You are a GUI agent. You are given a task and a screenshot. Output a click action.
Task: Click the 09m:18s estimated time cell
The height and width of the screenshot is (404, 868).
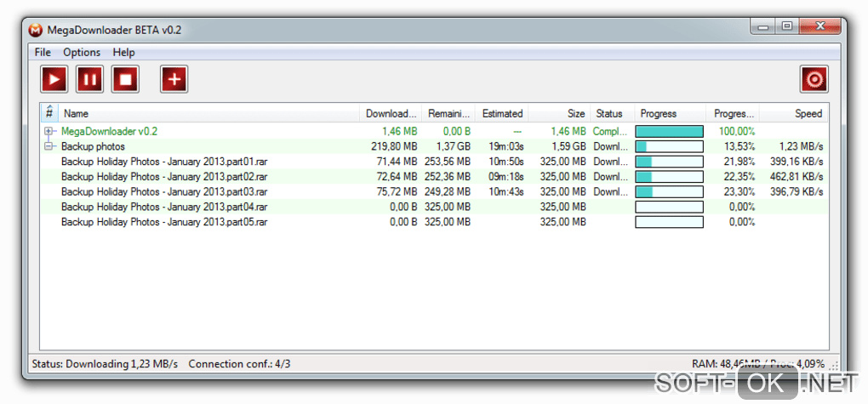[506, 177]
